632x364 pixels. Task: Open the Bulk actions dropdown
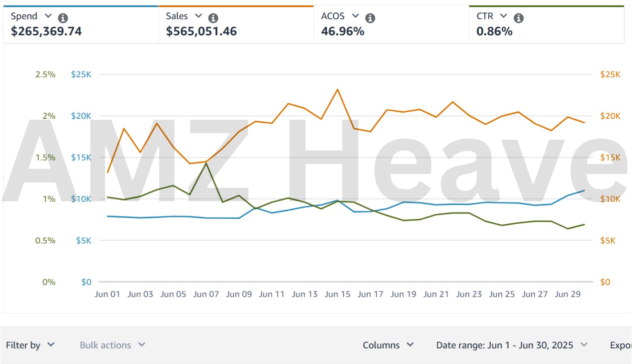(113, 345)
